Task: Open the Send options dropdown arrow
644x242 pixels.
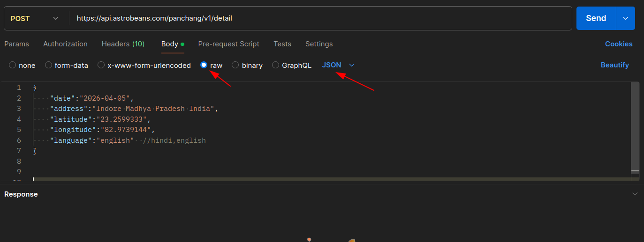Action: [x=625, y=18]
